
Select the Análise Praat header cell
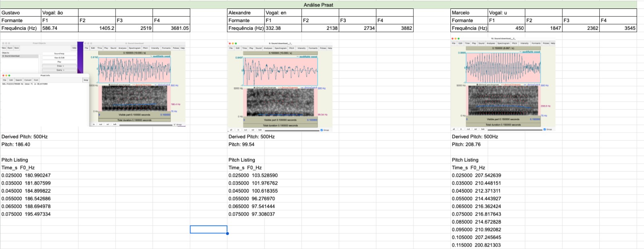[318, 5]
